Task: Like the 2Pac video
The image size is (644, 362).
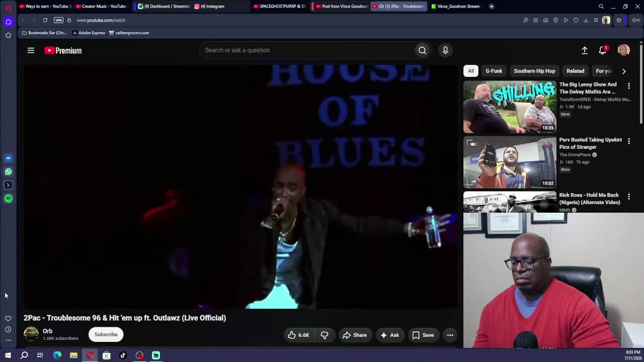Action: coord(298,335)
